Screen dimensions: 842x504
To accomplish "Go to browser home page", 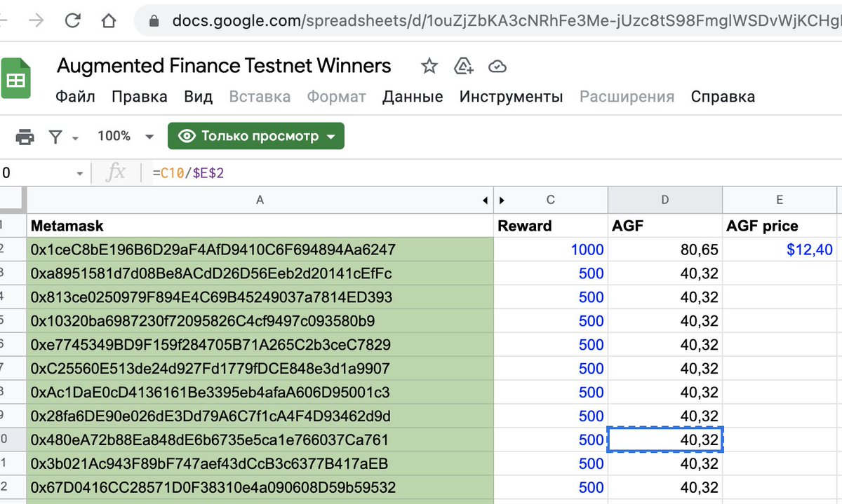I will pos(107,20).
